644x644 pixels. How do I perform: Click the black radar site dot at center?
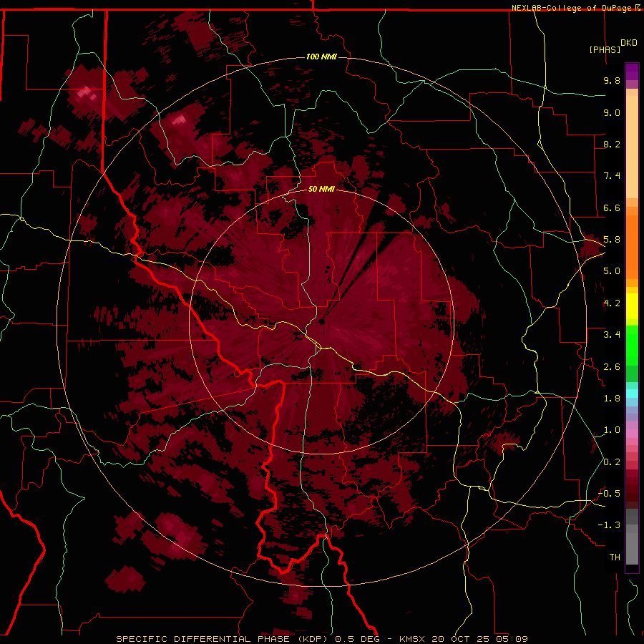321,321
